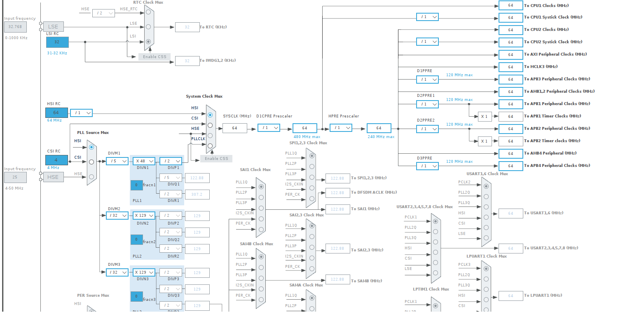Click the fracn1 value field of PLL1
The width and height of the screenshot is (644, 312).
[x=136, y=185]
